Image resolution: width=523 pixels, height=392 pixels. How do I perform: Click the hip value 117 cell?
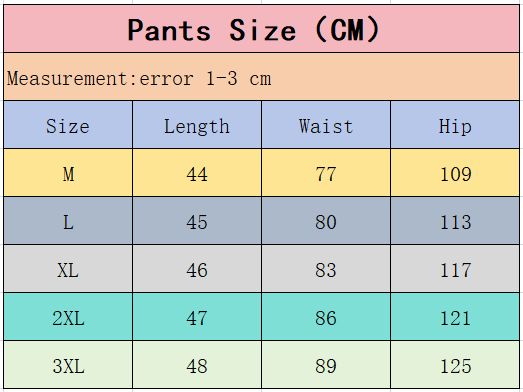455,269
